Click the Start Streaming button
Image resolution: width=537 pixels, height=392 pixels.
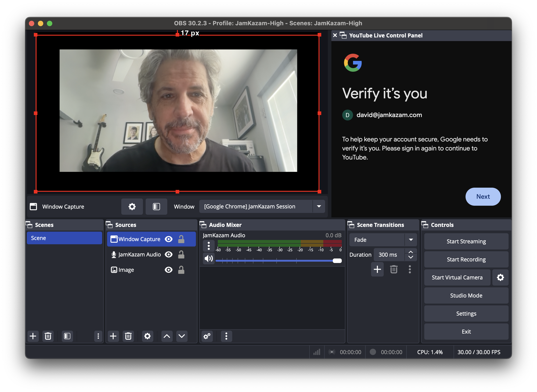[466, 241]
